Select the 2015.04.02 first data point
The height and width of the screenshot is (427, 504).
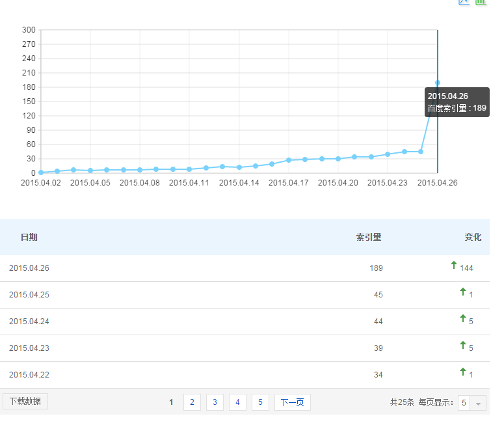click(x=41, y=172)
